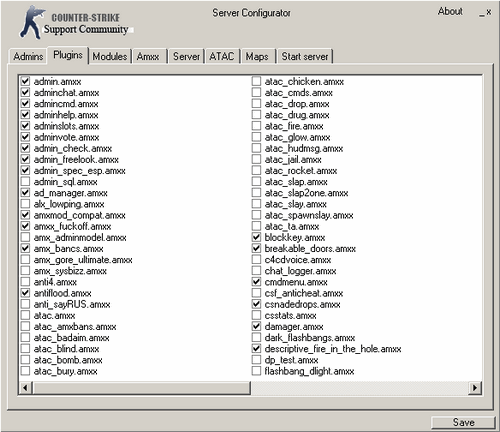This screenshot has height=432, width=500.
Task: Uncheck cmdmenu.amxx checkbox
Action: click(x=256, y=282)
